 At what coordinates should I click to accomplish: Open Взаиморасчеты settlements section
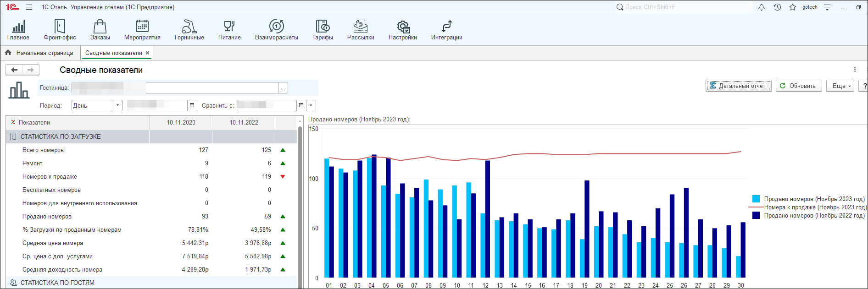tap(276, 30)
